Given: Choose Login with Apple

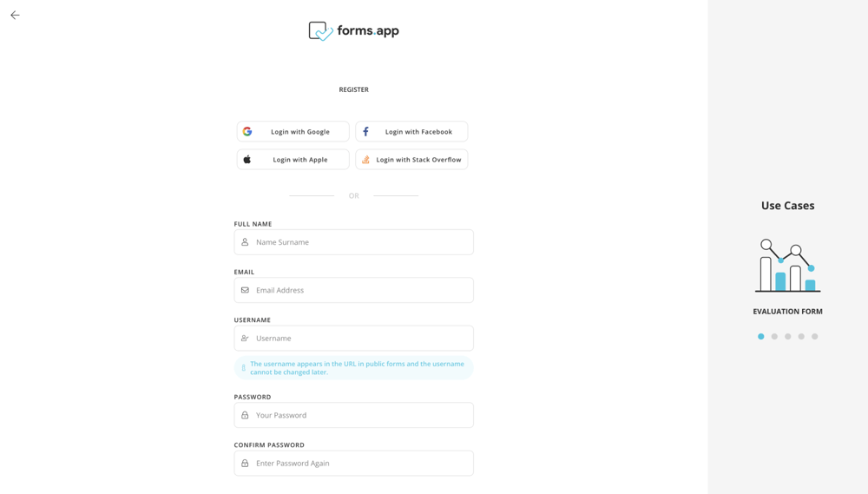Looking at the screenshot, I should click(x=293, y=160).
